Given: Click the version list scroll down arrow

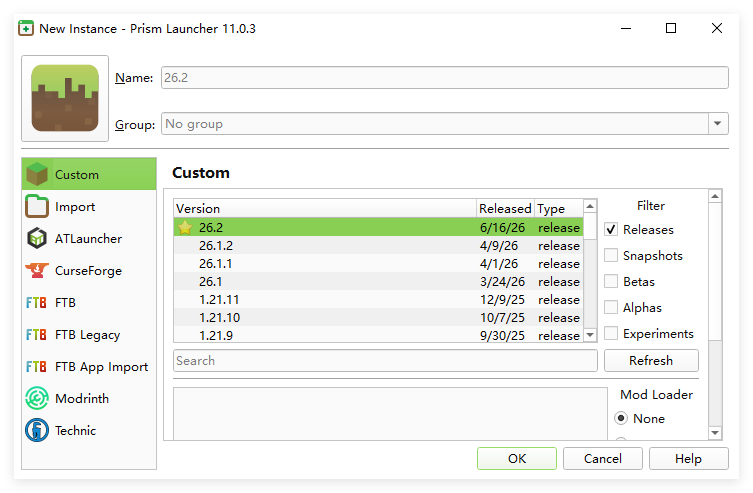Looking at the screenshot, I should (590, 335).
